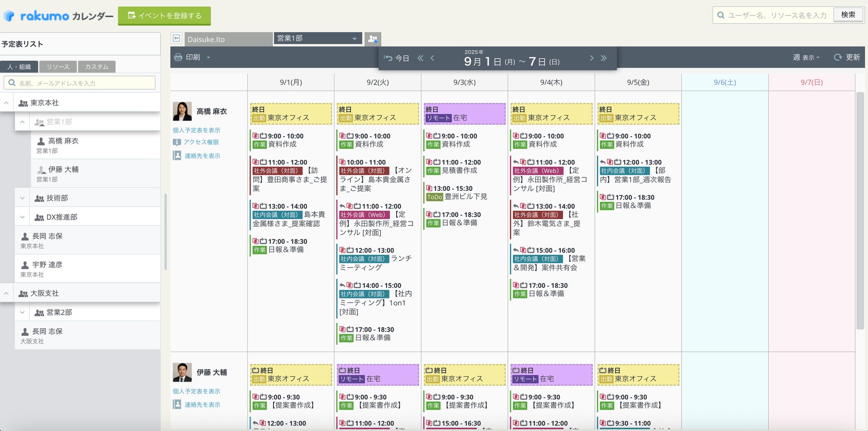Open 伊藤 大輔 個人予定表を表示 link
This screenshot has height=431, width=868.
coord(196,391)
